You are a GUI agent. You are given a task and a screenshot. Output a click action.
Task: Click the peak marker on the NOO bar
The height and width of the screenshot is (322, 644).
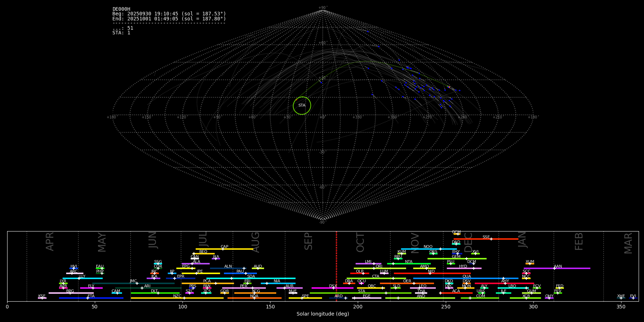tap(440, 249)
